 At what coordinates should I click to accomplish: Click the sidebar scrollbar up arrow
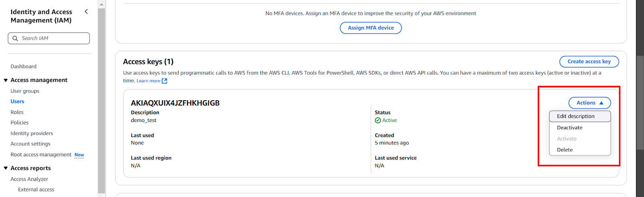coord(101,4)
